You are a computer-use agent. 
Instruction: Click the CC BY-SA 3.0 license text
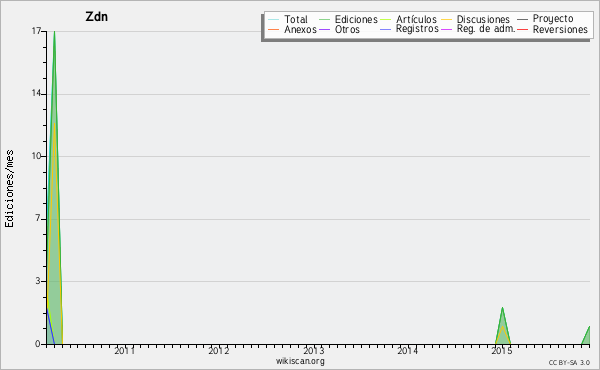pos(569,362)
